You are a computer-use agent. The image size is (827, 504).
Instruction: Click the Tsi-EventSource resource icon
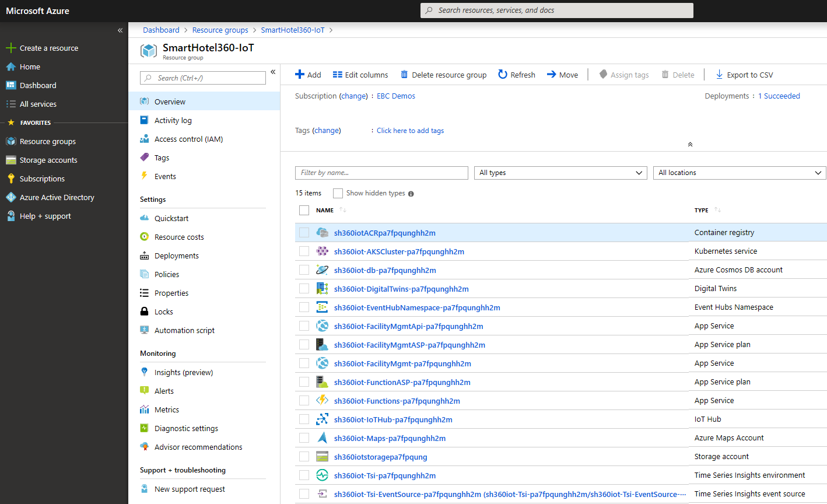pyautogui.click(x=322, y=494)
